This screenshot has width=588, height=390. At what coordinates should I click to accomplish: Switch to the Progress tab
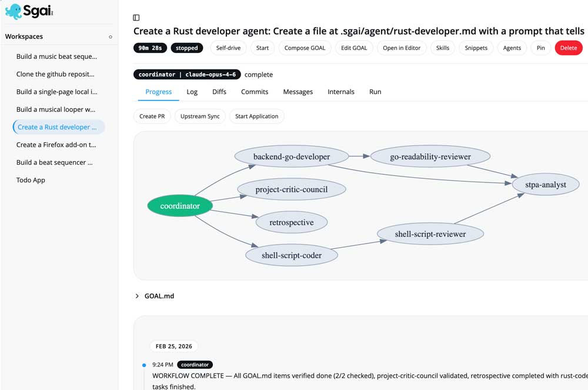(x=159, y=92)
